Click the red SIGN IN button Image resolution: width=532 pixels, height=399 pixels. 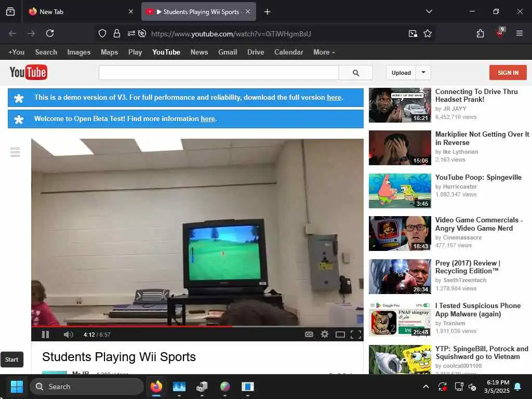pos(508,73)
